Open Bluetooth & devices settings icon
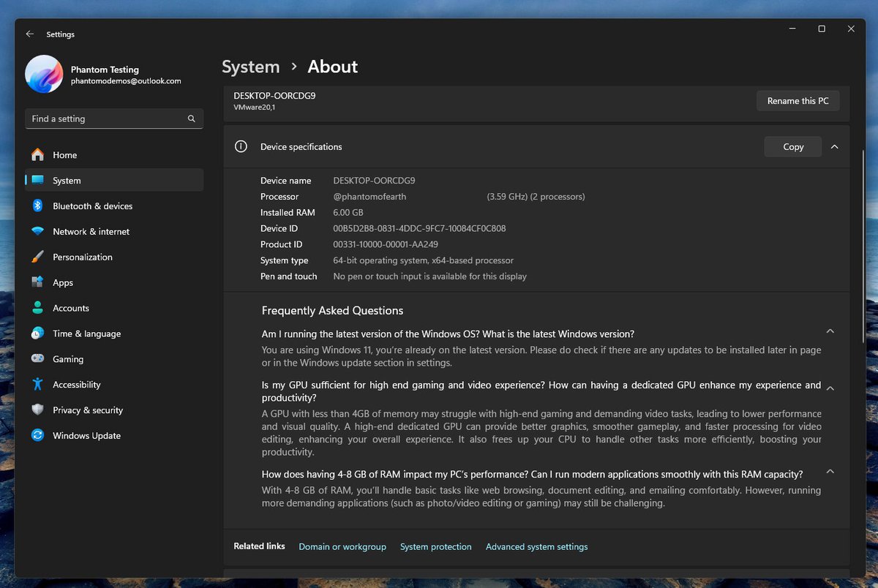878x588 pixels. (37, 206)
